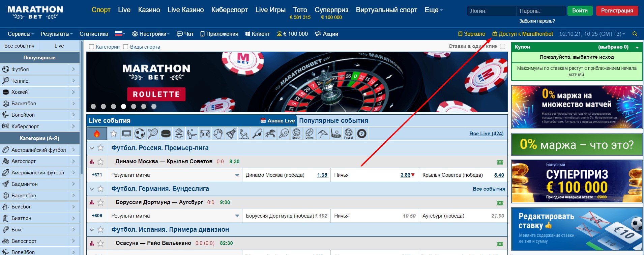Filter live events by Beach volleyball icon
The height and width of the screenshot is (255, 644).
click(296, 134)
